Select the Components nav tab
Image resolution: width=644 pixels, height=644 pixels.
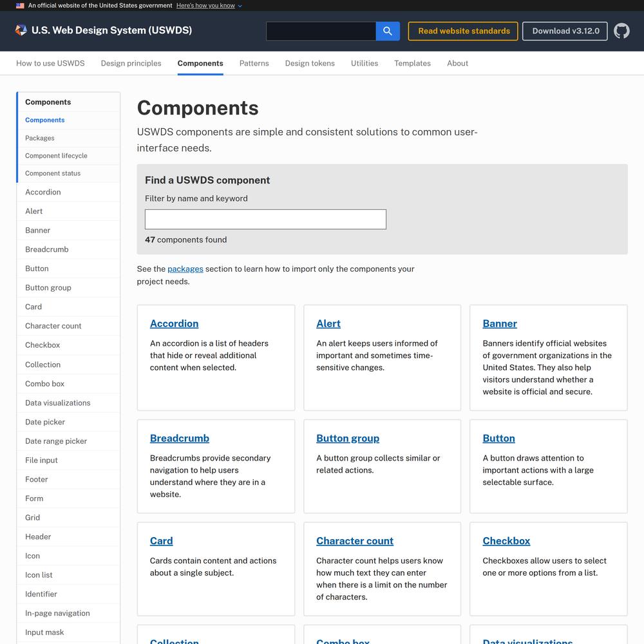click(x=200, y=63)
